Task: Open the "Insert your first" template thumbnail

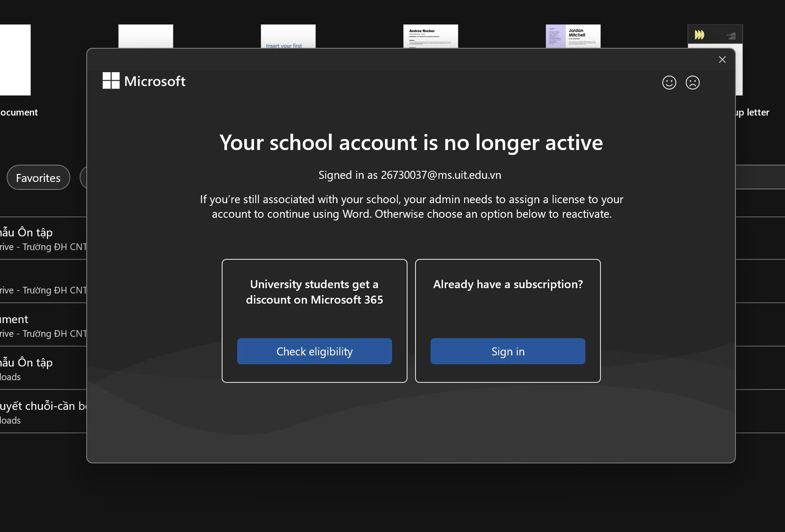Action: [288, 36]
